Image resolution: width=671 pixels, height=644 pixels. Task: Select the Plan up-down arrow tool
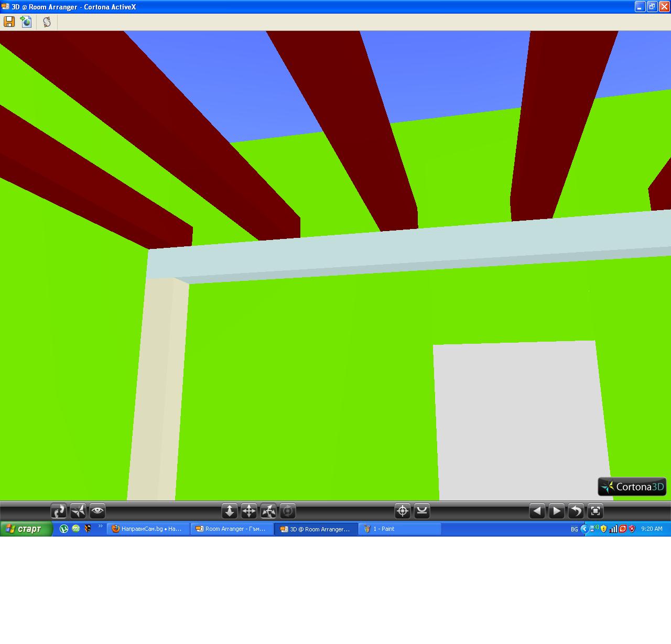[229, 511]
